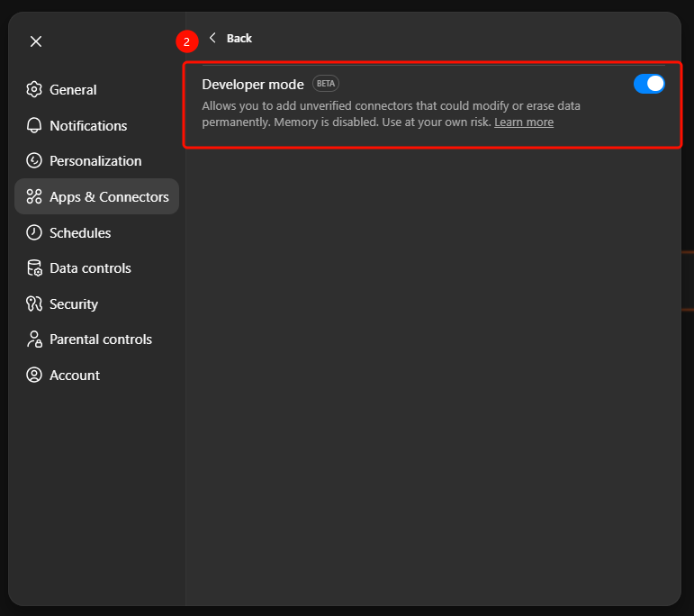Click the Schedules clock icon

[x=34, y=232]
